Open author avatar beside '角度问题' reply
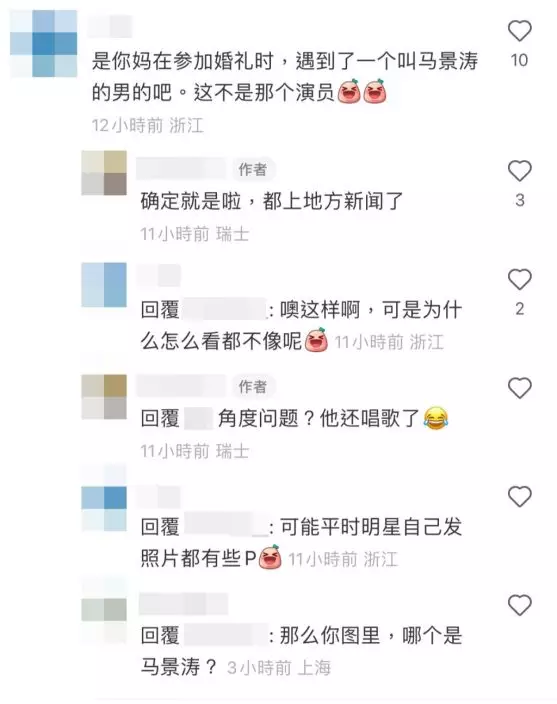Viewport: 557px width, 704px height. [x=104, y=397]
